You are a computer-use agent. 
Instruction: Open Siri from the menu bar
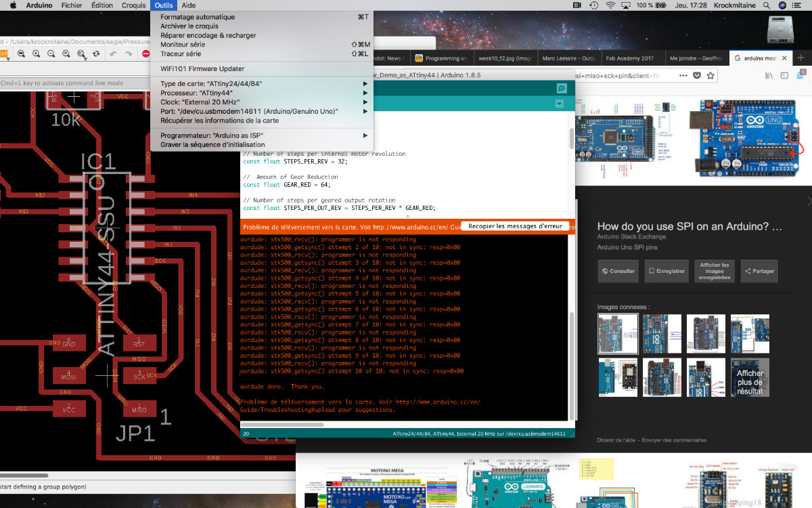(x=783, y=5)
